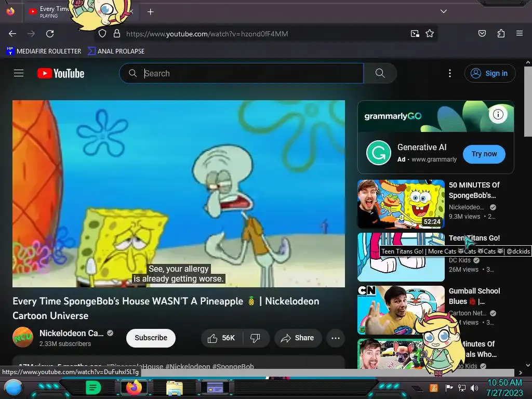532x399 pixels.
Task: Open the Nickelodeon channel avatar
Action: (23, 337)
